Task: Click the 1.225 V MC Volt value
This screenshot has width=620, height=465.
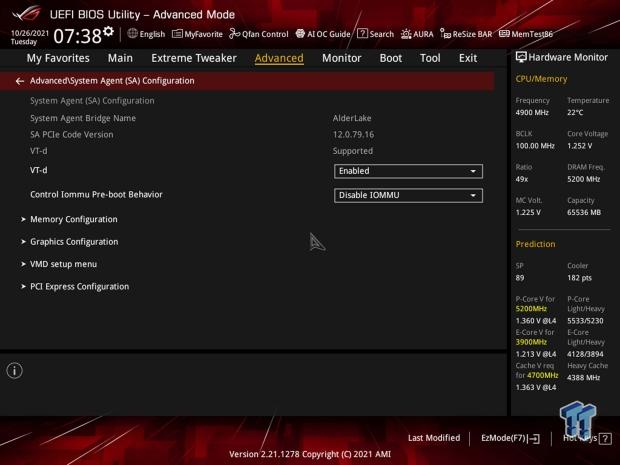Action: pos(528,212)
